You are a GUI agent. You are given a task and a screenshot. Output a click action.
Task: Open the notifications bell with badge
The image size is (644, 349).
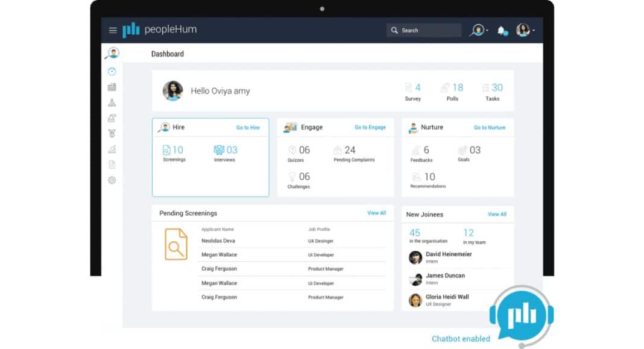point(502,30)
